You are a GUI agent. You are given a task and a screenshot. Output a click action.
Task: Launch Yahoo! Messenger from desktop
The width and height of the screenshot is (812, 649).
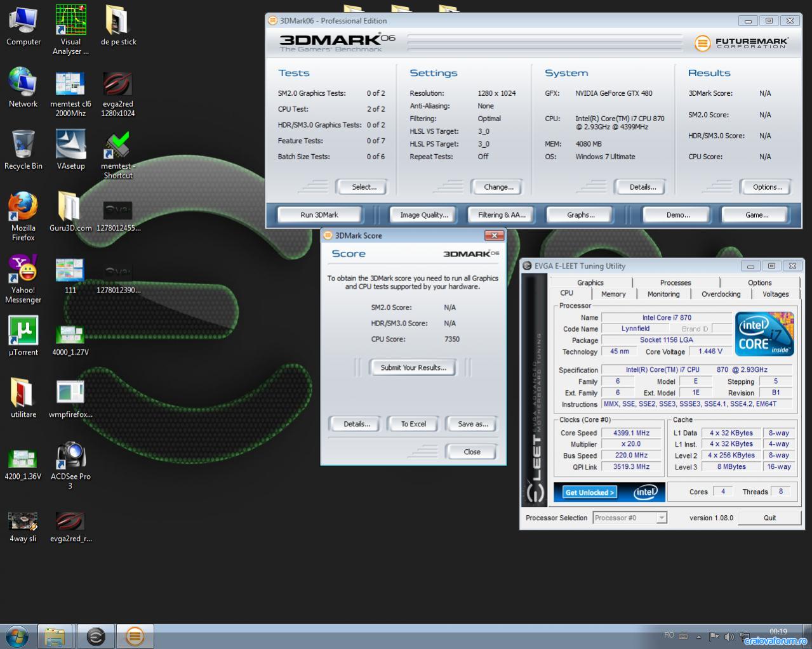[23, 279]
